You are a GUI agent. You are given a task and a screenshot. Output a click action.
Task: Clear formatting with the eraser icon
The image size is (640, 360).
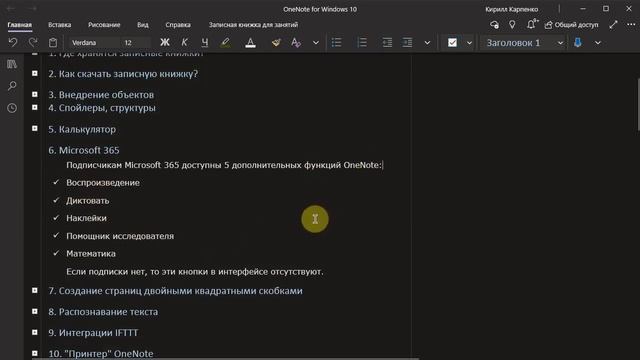(276, 42)
